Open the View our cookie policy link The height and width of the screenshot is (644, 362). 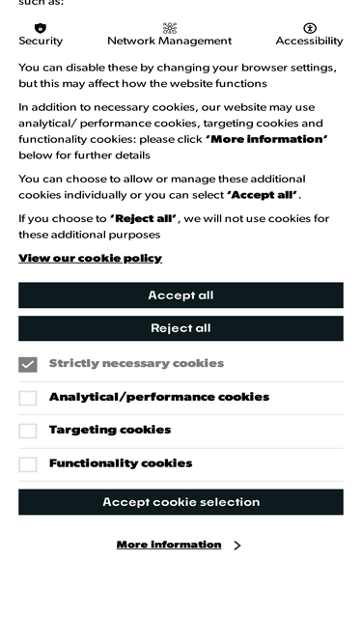tap(91, 259)
